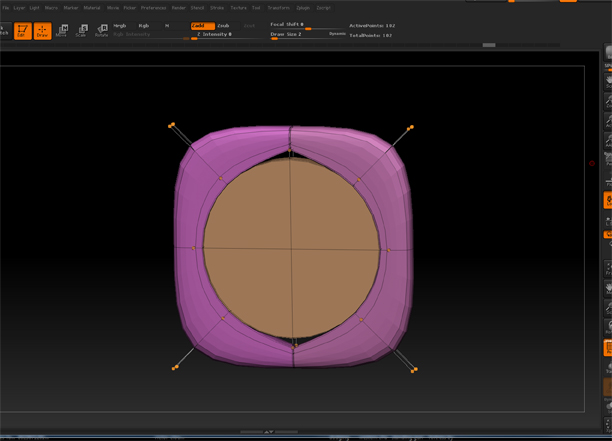Select the Scale transform tool in the top shelf
The width and height of the screenshot is (612, 441).
[x=82, y=31]
